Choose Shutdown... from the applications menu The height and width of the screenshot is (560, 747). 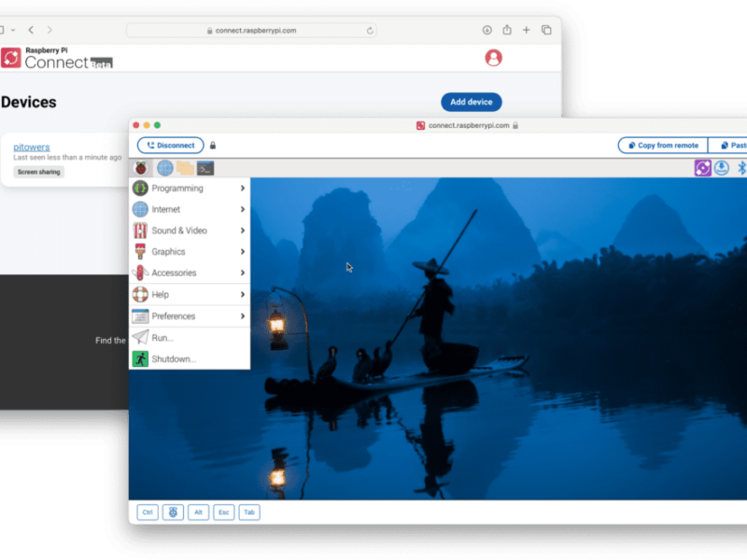click(187, 358)
